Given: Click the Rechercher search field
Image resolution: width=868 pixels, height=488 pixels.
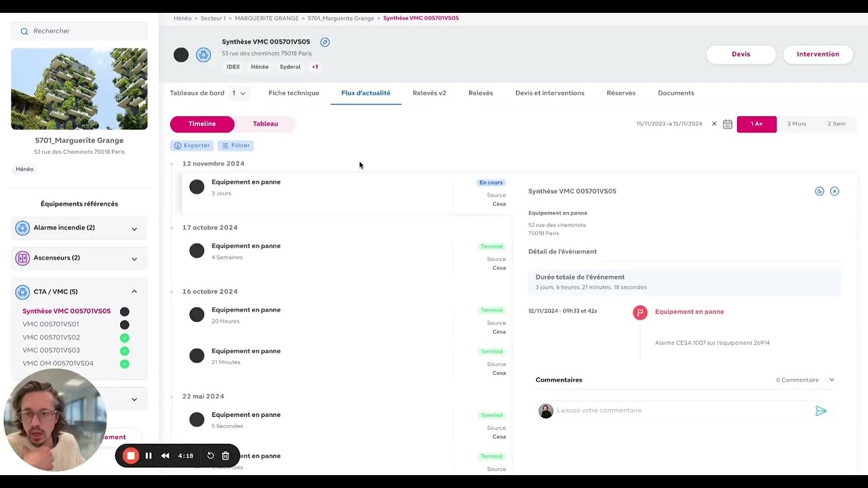Looking at the screenshot, I should 81,31.
